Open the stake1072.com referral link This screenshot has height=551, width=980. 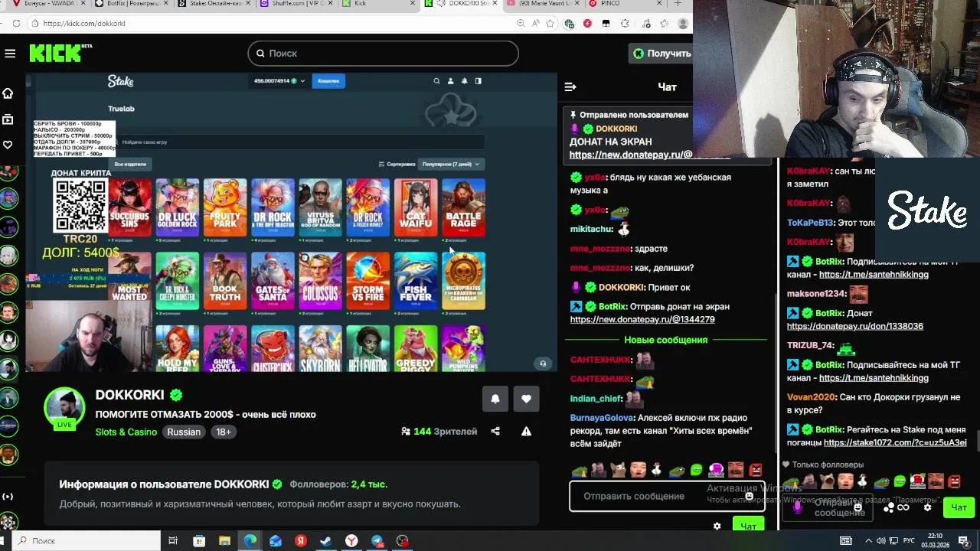(x=895, y=443)
